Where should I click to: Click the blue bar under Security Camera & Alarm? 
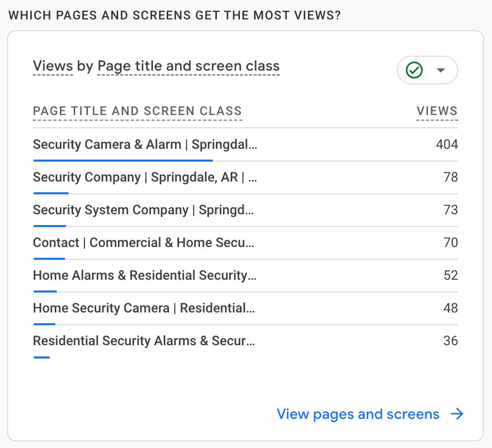click(123, 160)
